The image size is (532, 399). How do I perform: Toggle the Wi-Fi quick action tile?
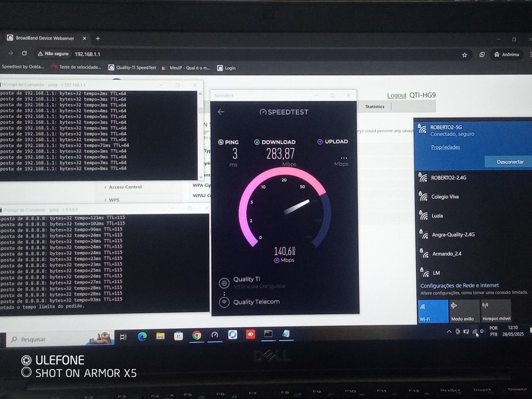click(x=433, y=311)
